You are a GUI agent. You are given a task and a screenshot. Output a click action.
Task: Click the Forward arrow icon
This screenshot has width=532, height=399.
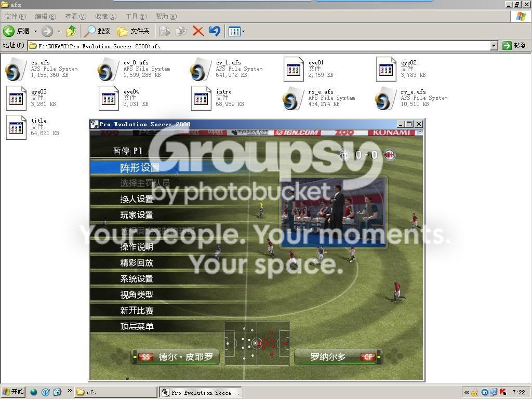click(x=47, y=31)
